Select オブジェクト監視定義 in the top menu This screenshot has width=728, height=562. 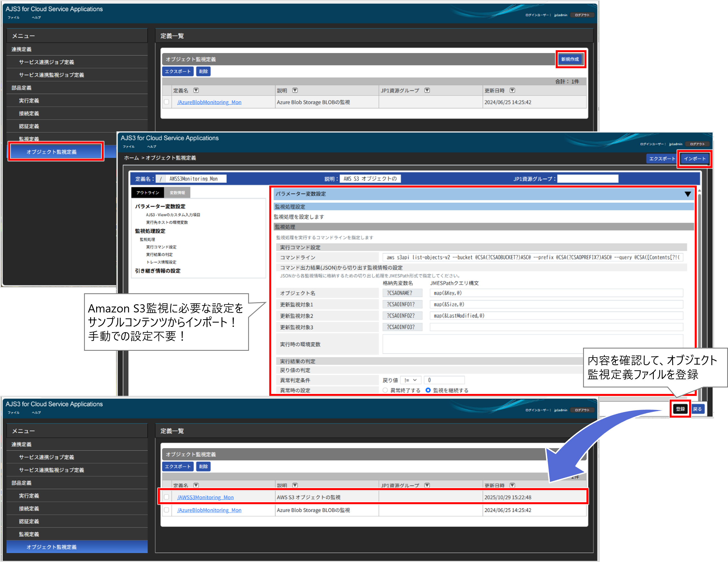tap(52, 152)
